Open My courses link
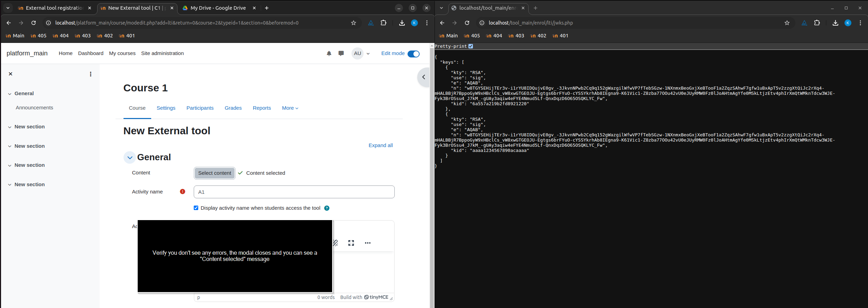 coord(122,53)
